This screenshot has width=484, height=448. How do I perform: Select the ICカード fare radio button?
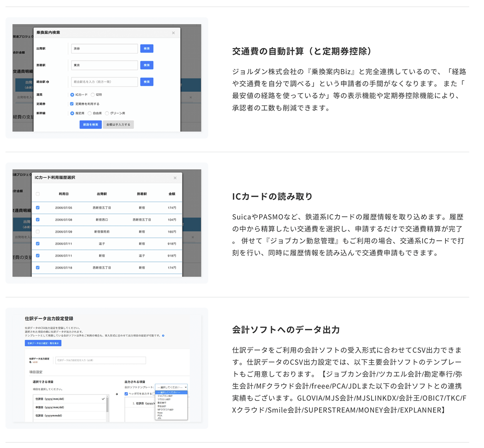72,95
